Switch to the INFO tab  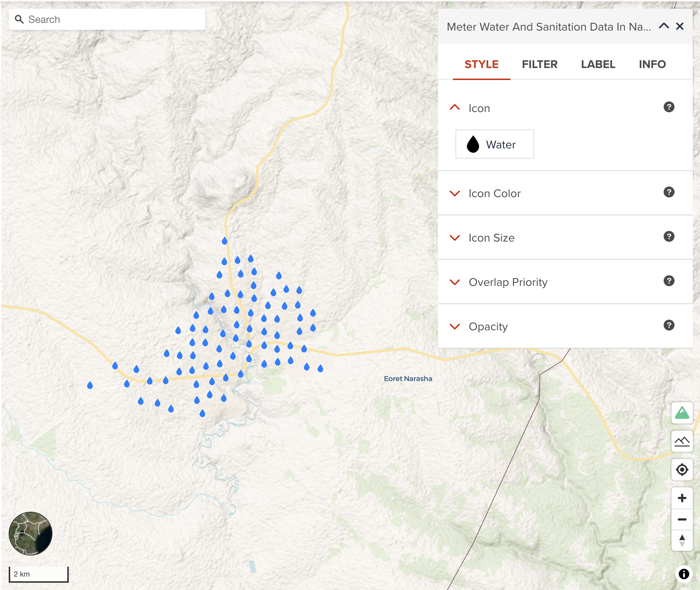click(651, 63)
